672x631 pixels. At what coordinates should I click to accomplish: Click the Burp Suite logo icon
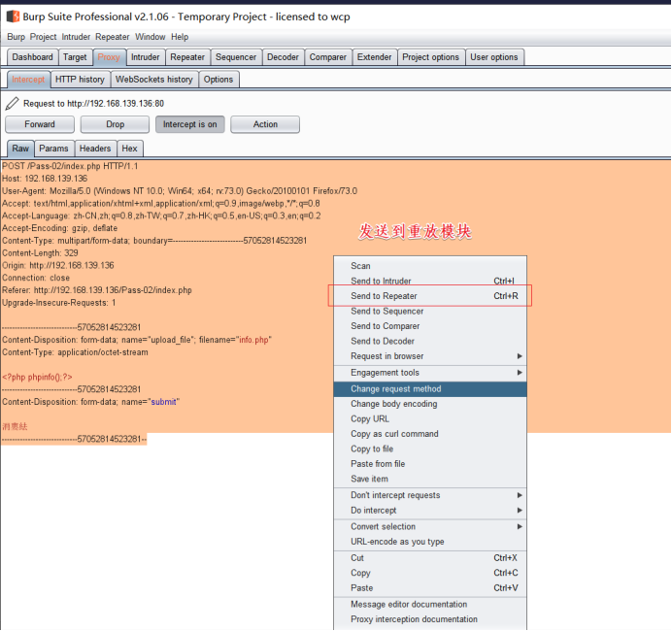pyautogui.click(x=13, y=17)
